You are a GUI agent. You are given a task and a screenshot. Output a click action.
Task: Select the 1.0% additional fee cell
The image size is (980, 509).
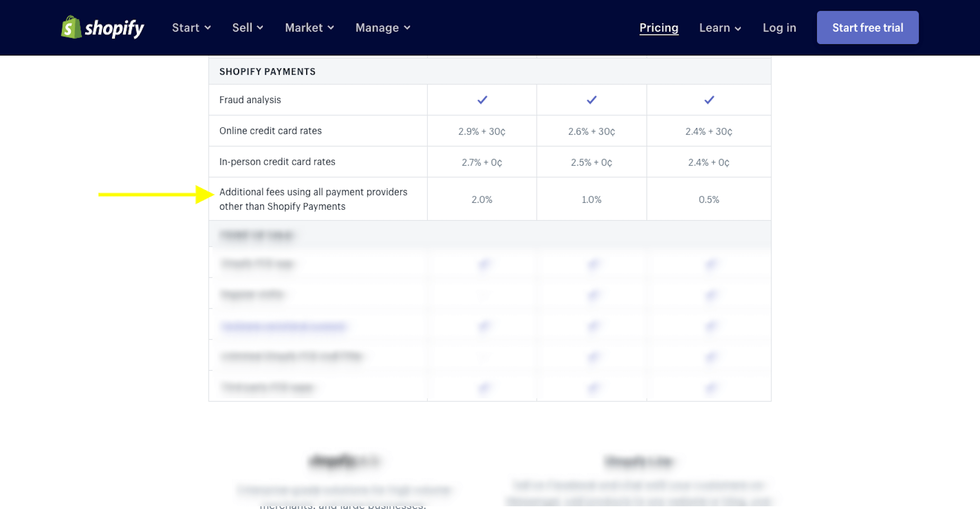click(x=591, y=200)
